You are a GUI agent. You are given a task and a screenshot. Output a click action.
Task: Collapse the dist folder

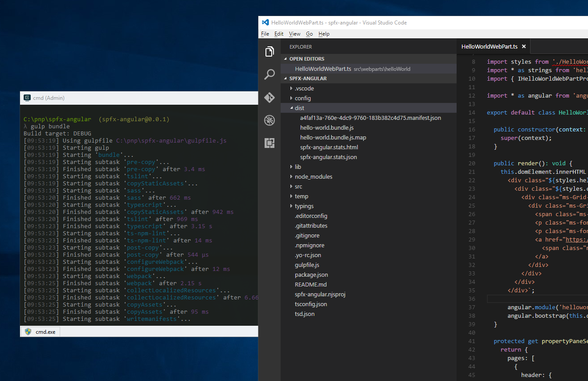[x=368, y=108]
